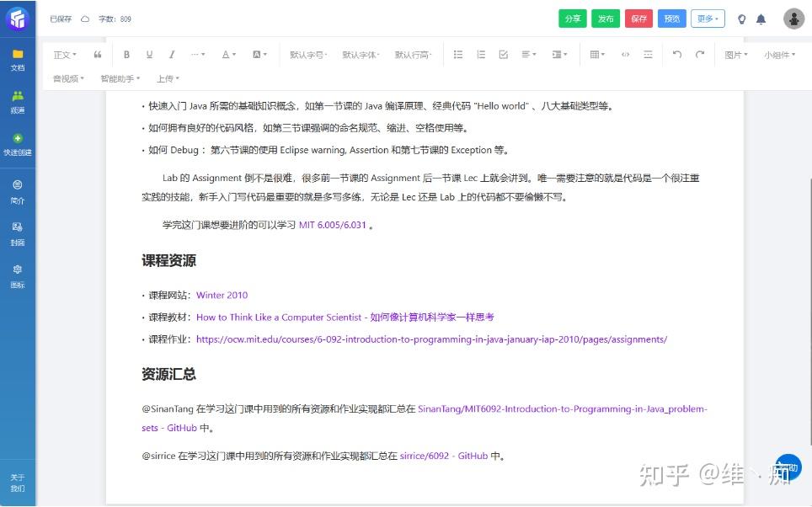The width and height of the screenshot is (812, 507).
Task: Toggle bulleted list
Action: tap(457, 55)
